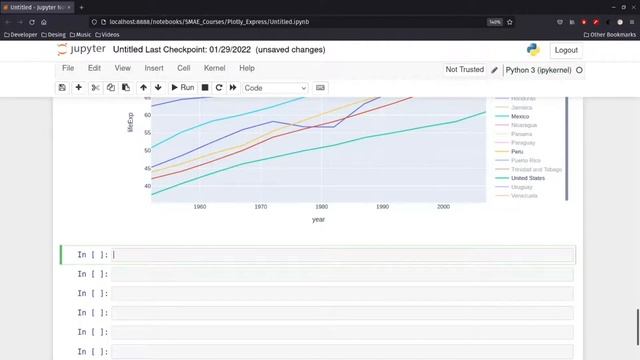Open the Developer bookmarks folder
Image resolution: width=640 pixels, height=360 pixels.
(x=20, y=35)
